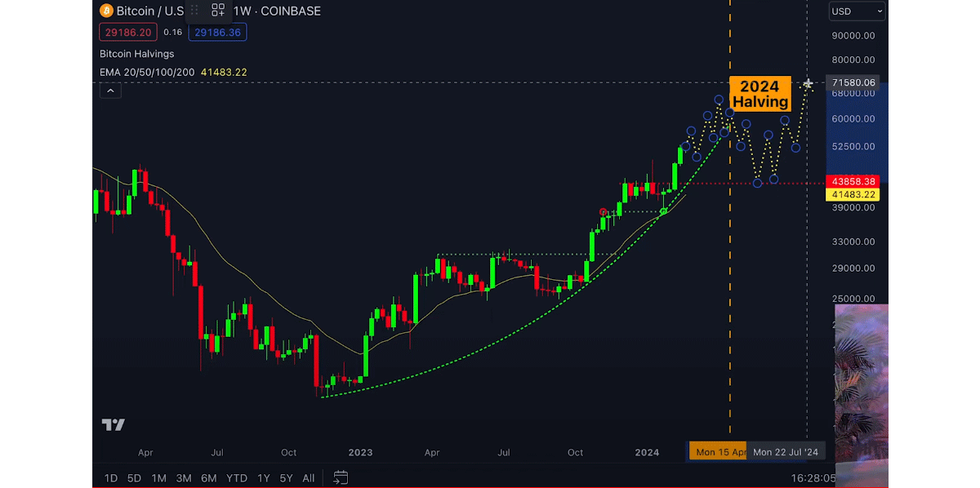Image resolution: width=980 pixels, height=488 pixels.
Task: Select the orange 2024 Halving label
Action: pos(760,94)
